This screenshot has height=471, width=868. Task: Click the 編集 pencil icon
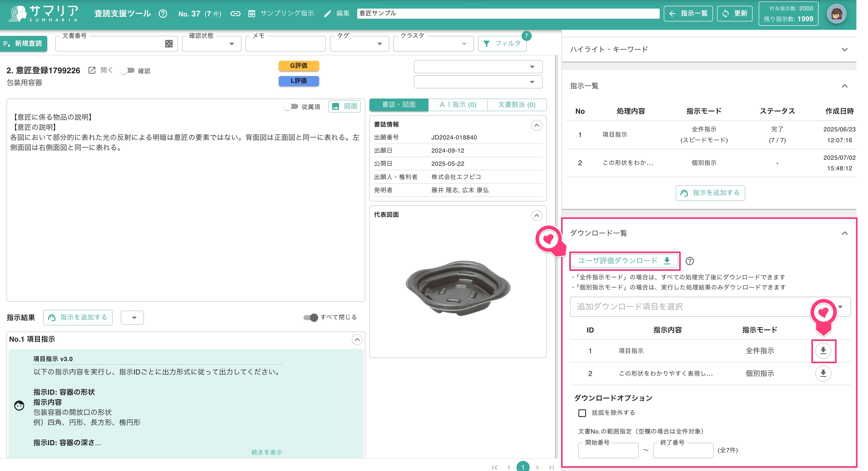tap(327, 13)
